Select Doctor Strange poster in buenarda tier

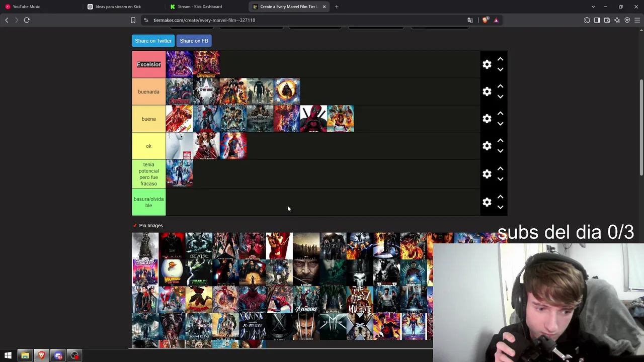coord(287,92)
